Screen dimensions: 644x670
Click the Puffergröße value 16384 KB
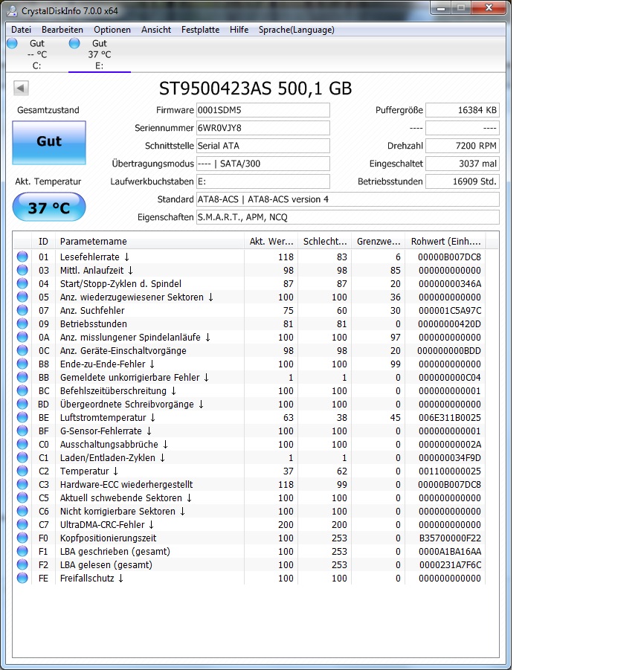[x=463, y=110]
